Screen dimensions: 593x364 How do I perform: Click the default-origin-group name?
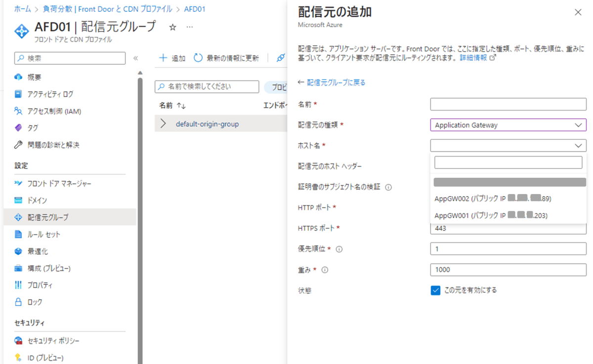pyautogui.click(x=207, y=124)
